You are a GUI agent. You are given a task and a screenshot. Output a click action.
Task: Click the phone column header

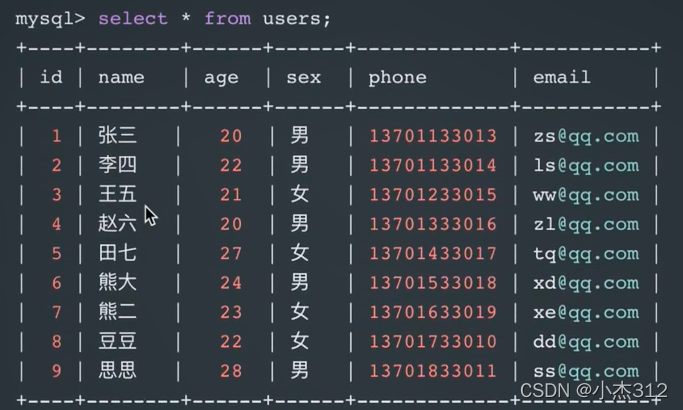click(397, 77)
